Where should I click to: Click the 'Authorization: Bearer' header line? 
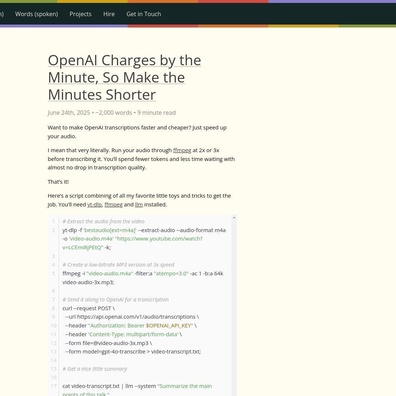click(131, 325)
